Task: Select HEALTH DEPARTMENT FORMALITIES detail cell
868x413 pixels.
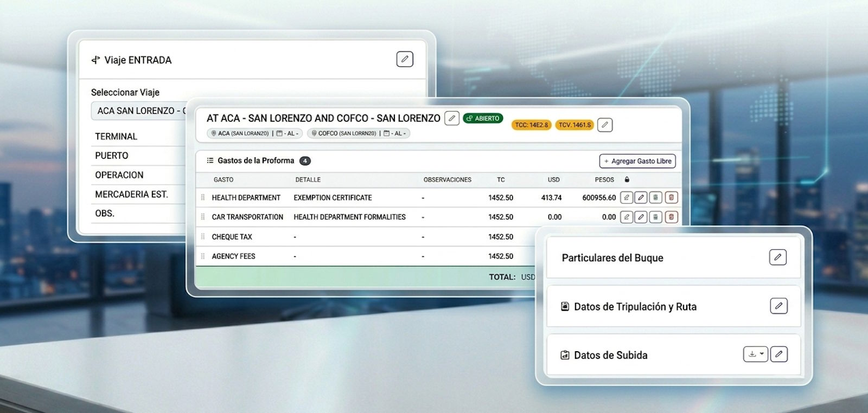Action: pyautogui.click(x=349, y=217)
